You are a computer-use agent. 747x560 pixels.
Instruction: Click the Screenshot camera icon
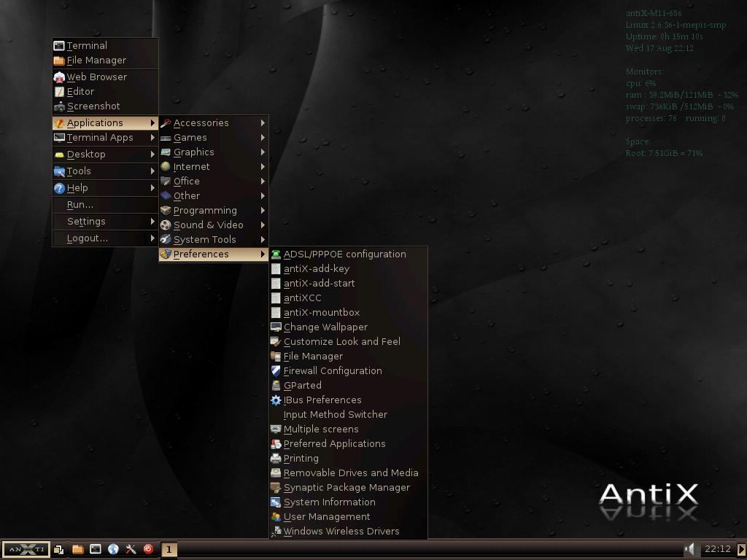pos(59,106)
